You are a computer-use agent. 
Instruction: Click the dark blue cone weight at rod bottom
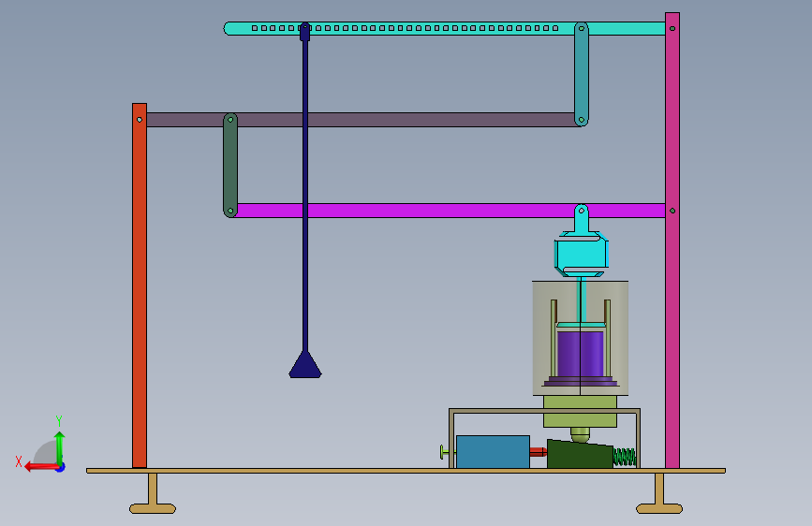(305, 365)
